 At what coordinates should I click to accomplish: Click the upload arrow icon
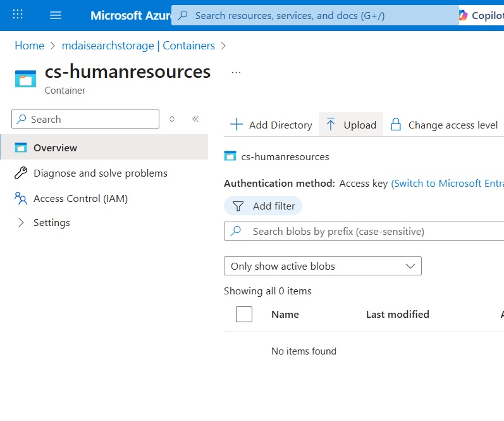click(331, 124)
